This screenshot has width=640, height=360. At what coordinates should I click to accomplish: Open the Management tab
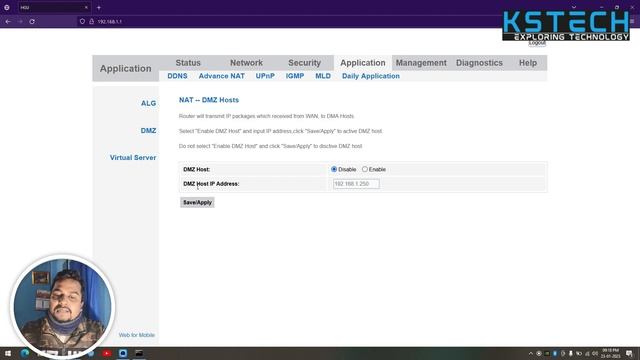click(421, 63)
